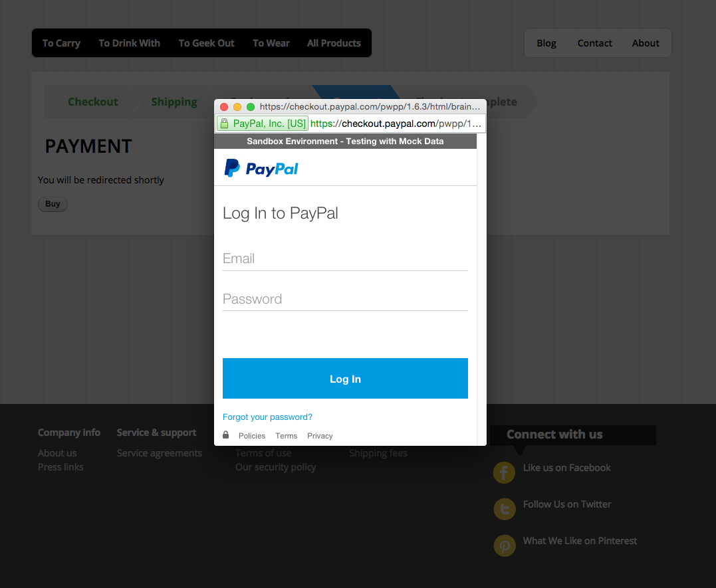Viewport: 716px width, 588px height.
Task: Open About us footer link
Action: coord(57,453)
